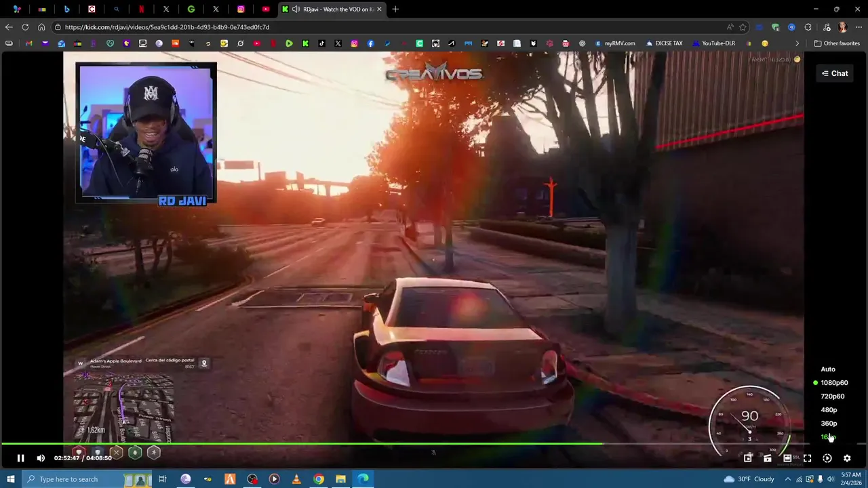Toggle theater mode in the player
Image resolution: width=868 pixels, height=488 pixels.
click(x=787, y=458)
